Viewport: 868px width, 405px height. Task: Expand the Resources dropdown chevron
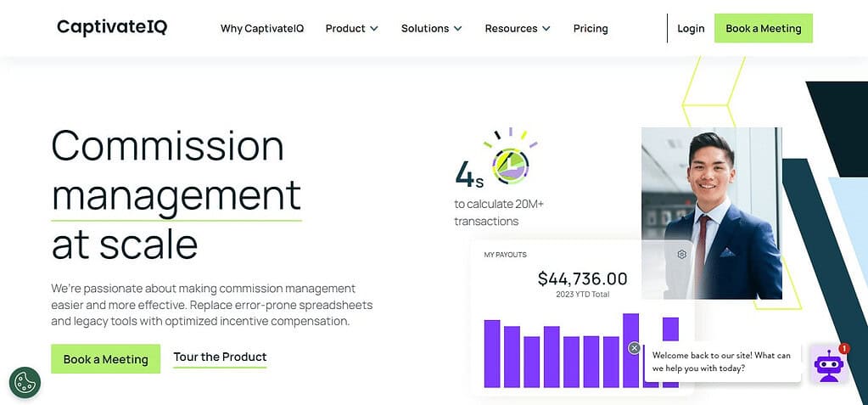[546, 28]
